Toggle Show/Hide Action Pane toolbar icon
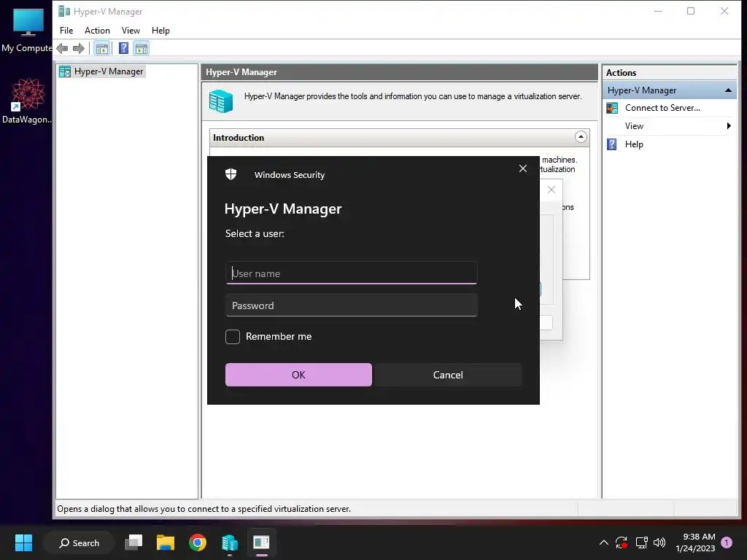The width and height of the screenshot is (747, 560). (142, 48)
